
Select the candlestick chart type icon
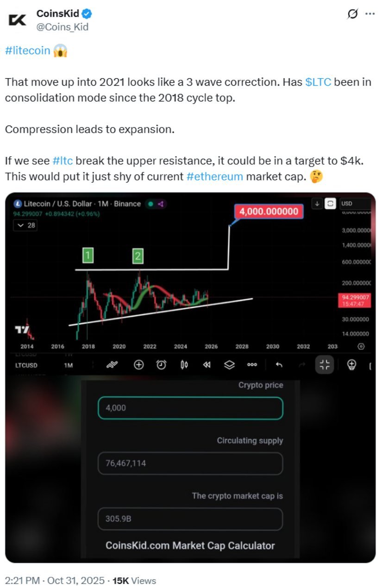click(x=184, y=365)
